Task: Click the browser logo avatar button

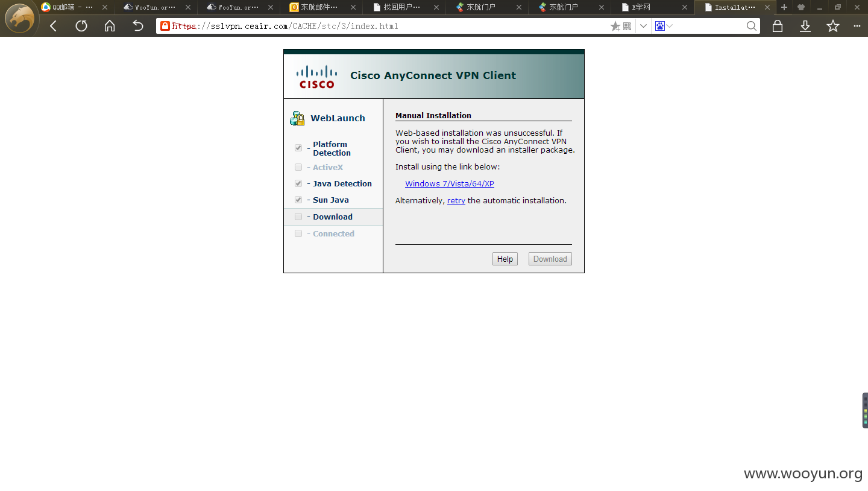Action: pyautogui.click(x=20, y=18)
